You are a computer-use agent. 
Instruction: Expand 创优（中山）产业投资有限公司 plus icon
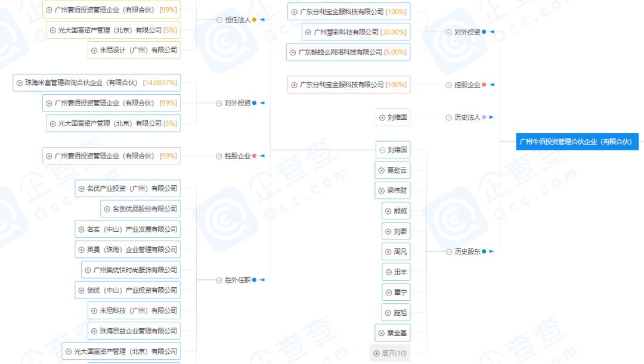[x=81, y=291]
